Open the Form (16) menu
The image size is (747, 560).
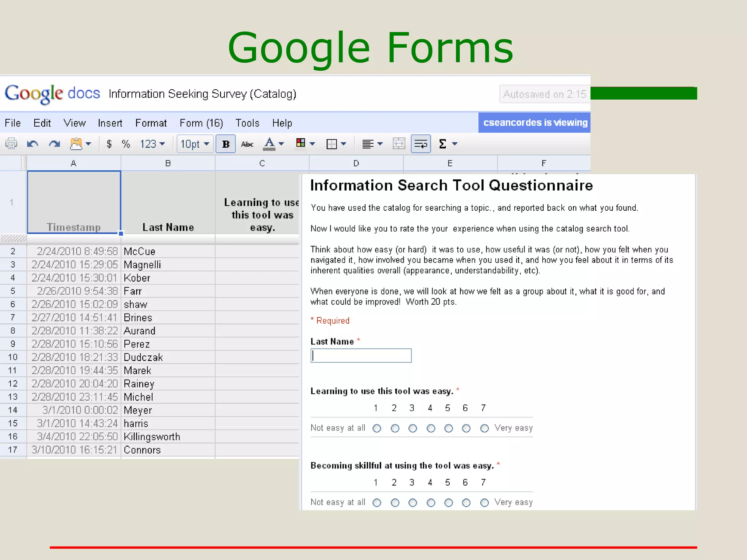tap(201, 123)
